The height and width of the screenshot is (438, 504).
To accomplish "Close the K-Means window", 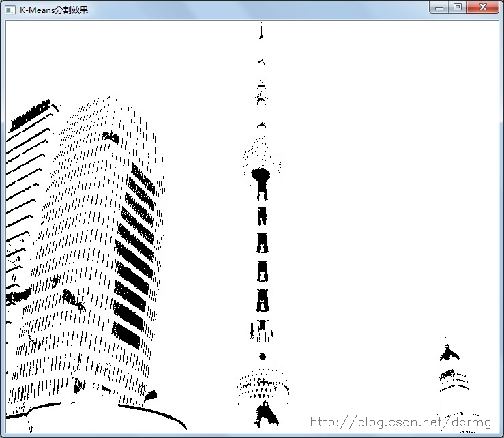I will (483, 7).
